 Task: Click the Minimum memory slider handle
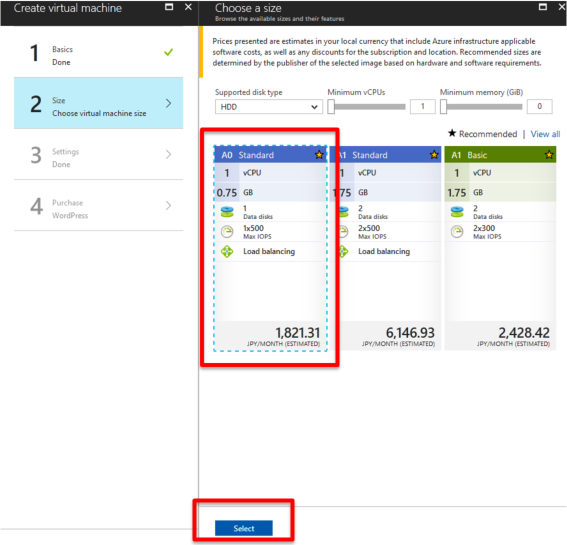pos(443,107)
